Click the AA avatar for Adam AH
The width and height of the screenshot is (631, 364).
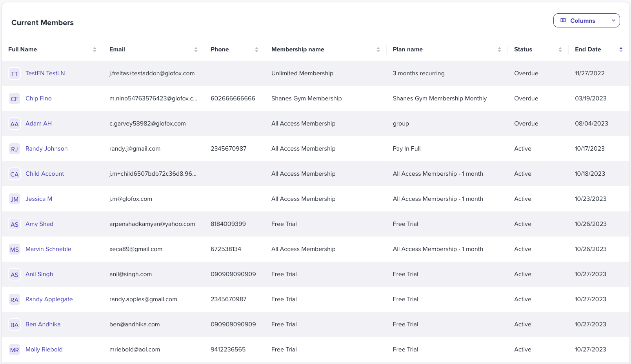point(15,124)
